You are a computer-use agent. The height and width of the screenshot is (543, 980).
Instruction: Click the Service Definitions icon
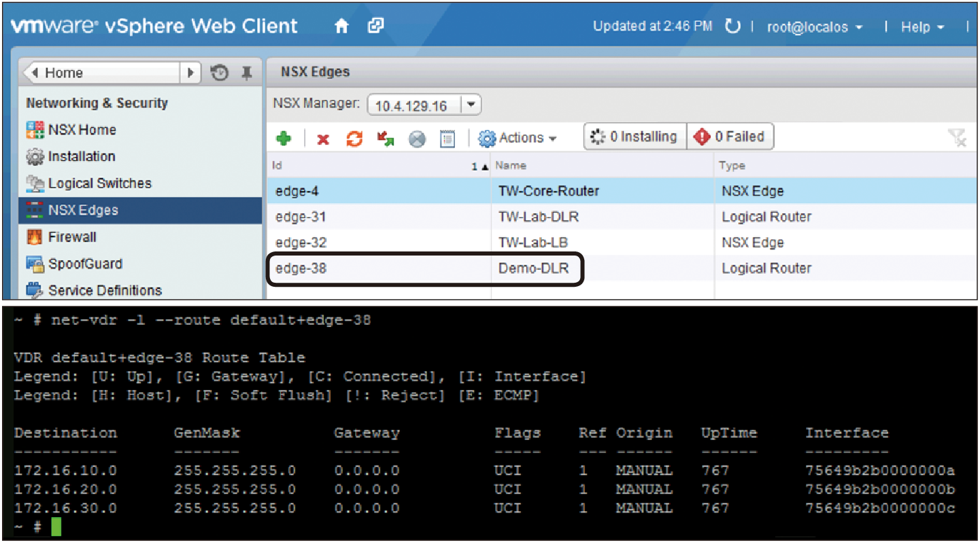35,291
